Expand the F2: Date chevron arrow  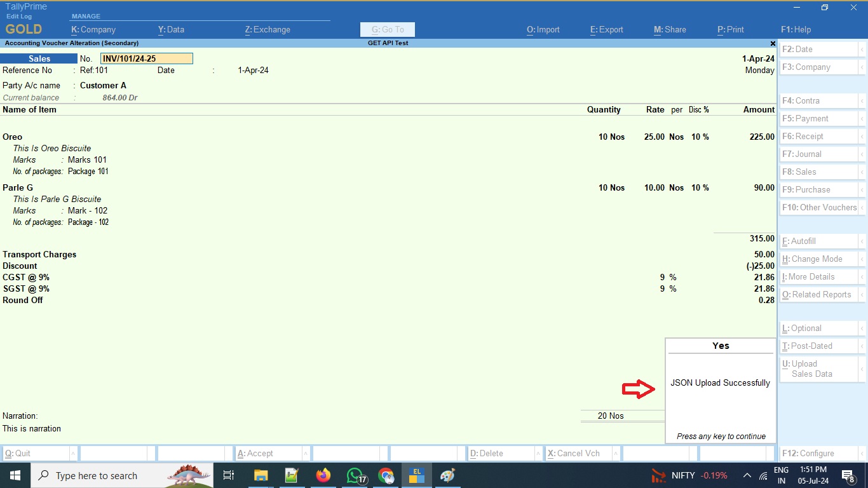[x=862, y=50]
